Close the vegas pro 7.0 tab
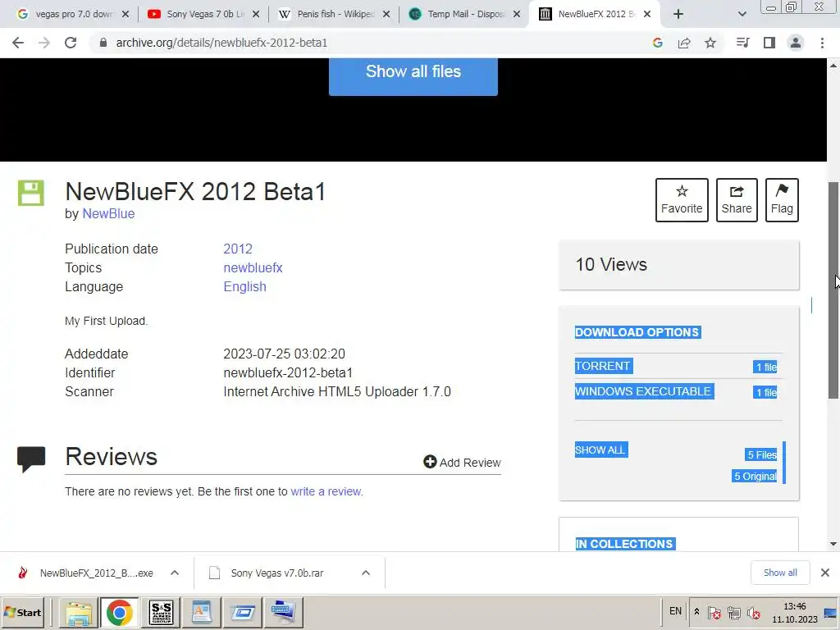840x630 pixels. point(126,14)
